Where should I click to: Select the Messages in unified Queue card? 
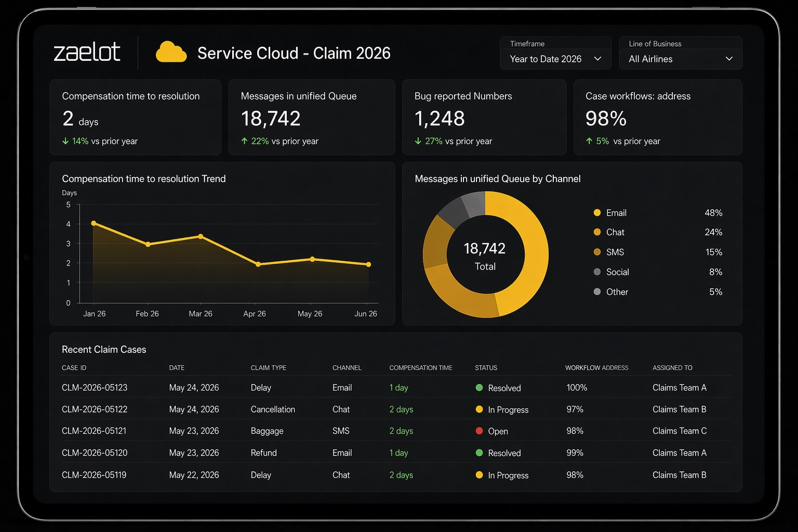pyautogui.click(x=312, y=117)
